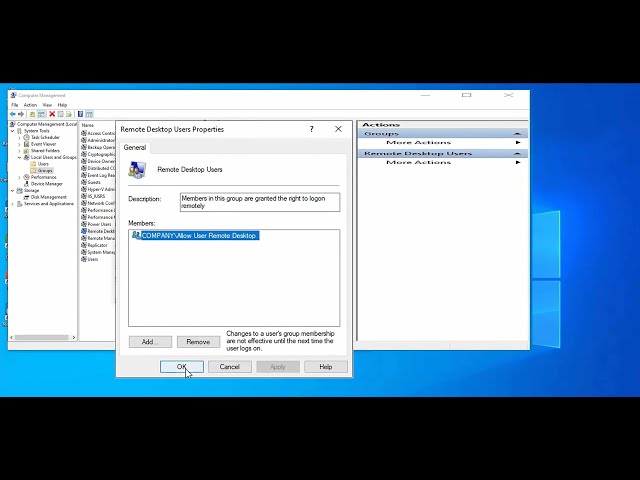The height and width of the screenshot is (480, 640).
Task: Maximize the Computer Management window
Action: point(467,95)
